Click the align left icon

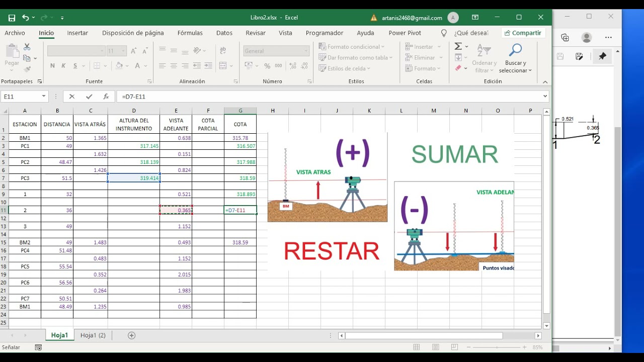(x=162, y=66)
